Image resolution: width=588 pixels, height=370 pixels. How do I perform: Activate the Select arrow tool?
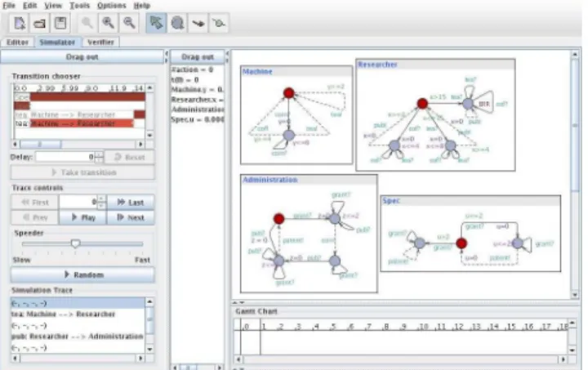click(156, 23)
